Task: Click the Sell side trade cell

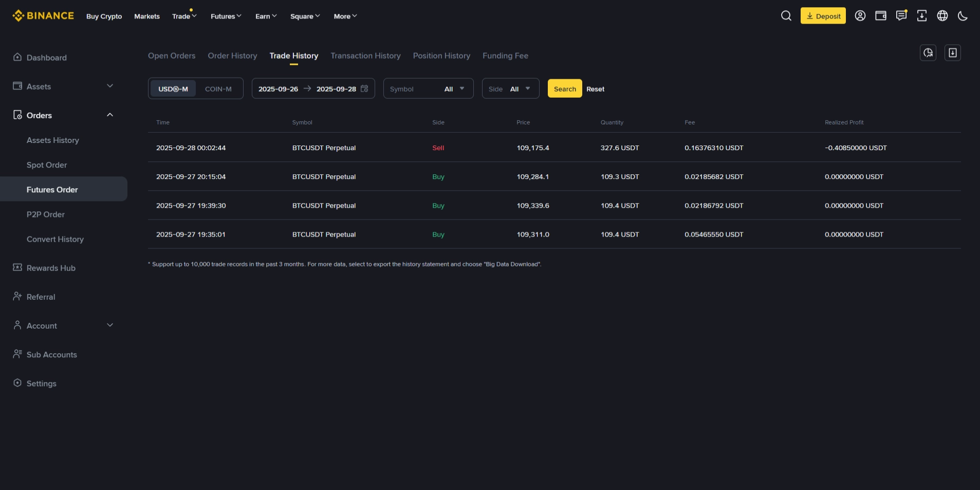Action: 438,148
